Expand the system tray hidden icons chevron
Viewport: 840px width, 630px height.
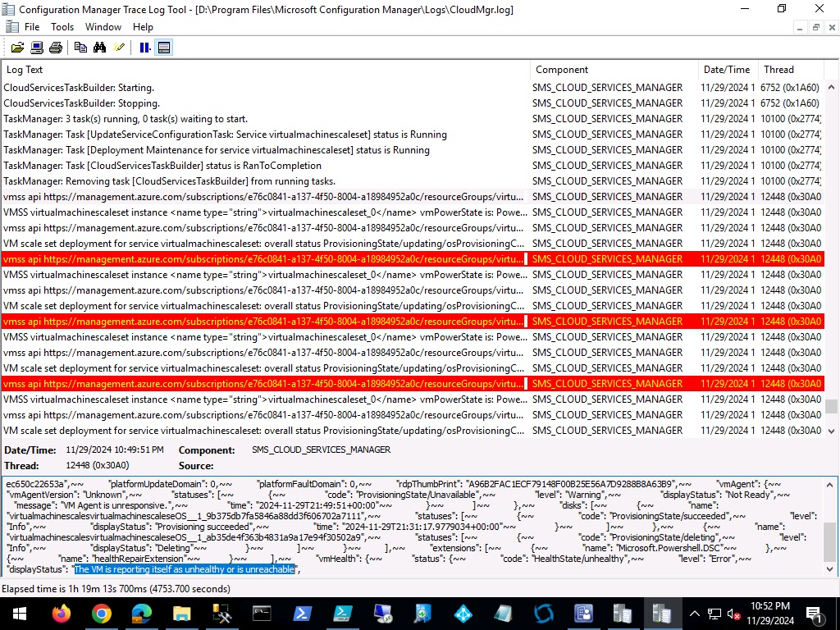(694, 614)
